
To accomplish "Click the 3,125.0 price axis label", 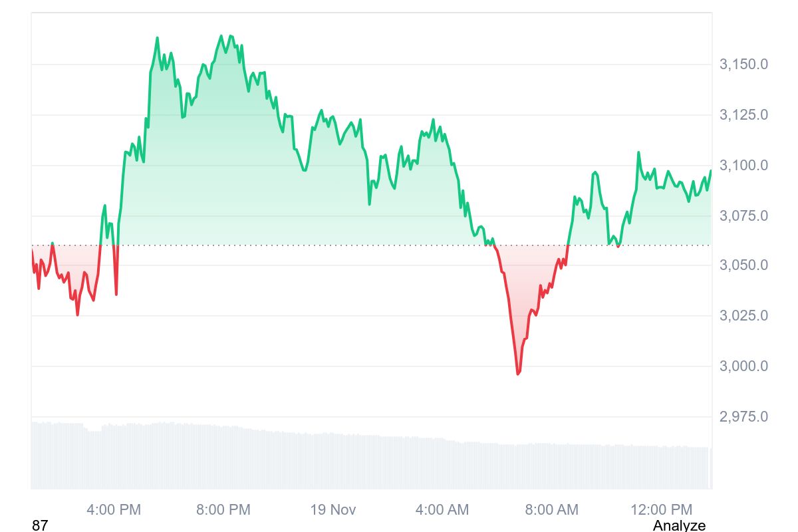I will click(x=743, y=115).
